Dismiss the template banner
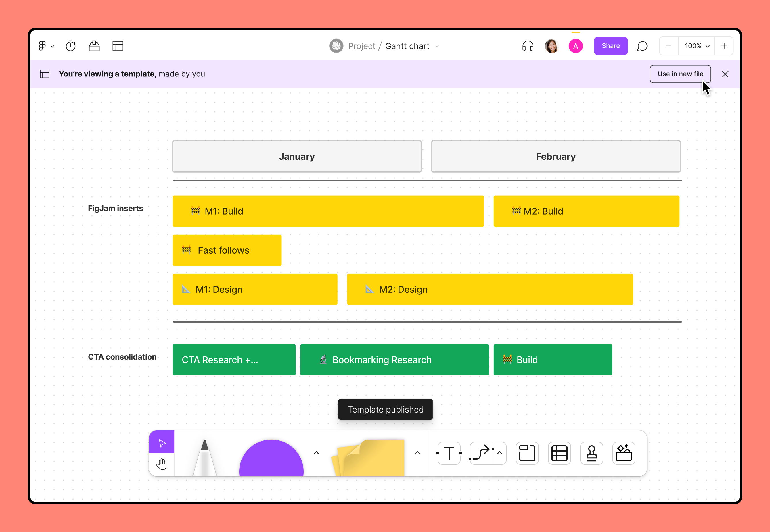The image size is (770, 532). tap(725, 74)
